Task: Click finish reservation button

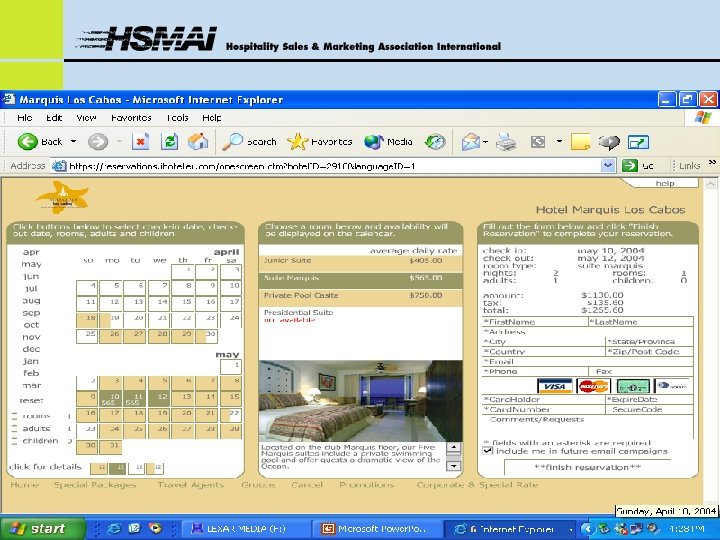Action: tap(587, 467)
